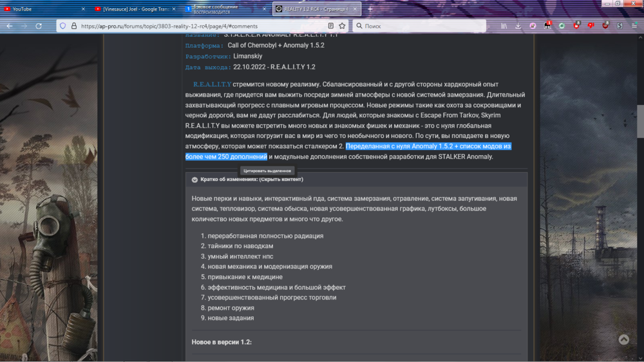Viewport: 644px width, 362px height.
Task: Minimize the Firefox window
Action: pyautogui.click(x=607, y=3)
